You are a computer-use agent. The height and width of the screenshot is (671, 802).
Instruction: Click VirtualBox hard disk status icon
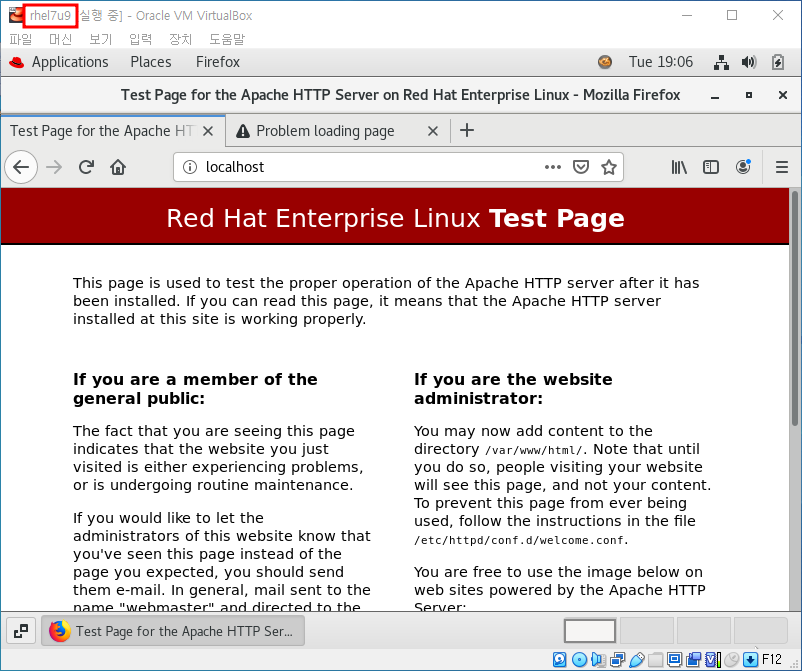pyautogui.click(x=560, y=660)
